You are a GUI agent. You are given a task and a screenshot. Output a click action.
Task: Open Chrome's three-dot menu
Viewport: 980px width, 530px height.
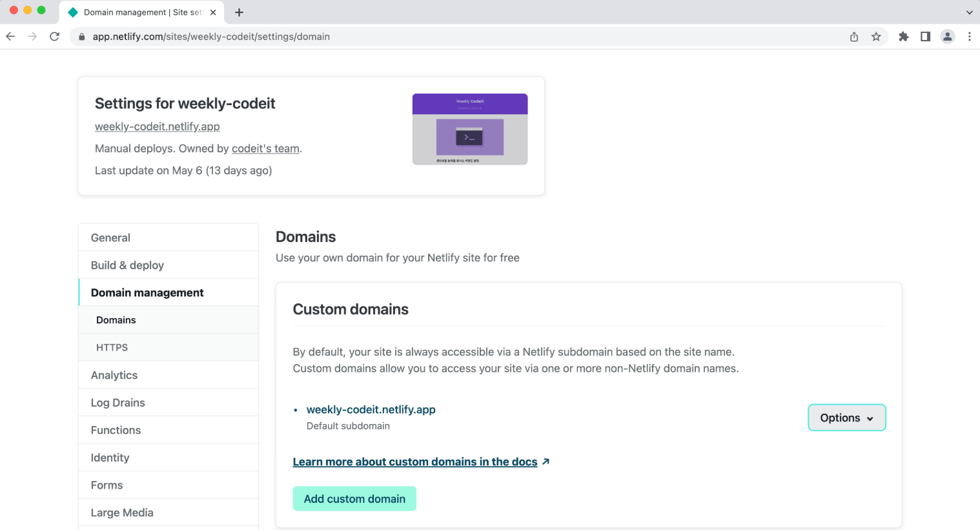(x=969, y=37)
